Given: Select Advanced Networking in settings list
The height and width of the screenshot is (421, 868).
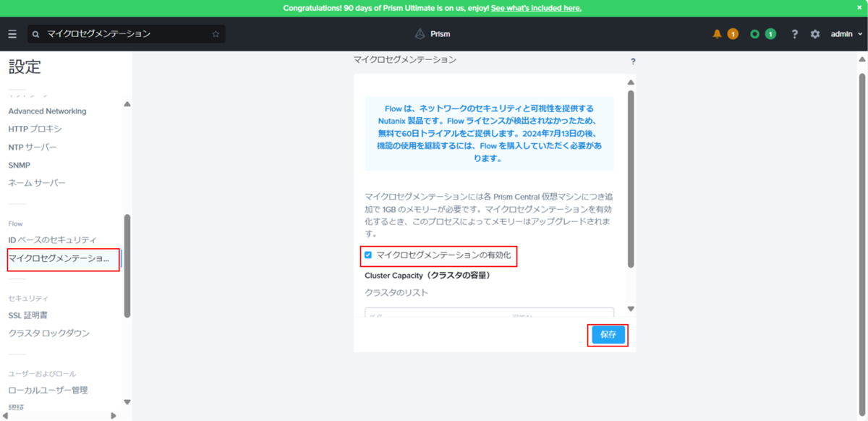Looking at the screenshot, I should coord(47,111).
